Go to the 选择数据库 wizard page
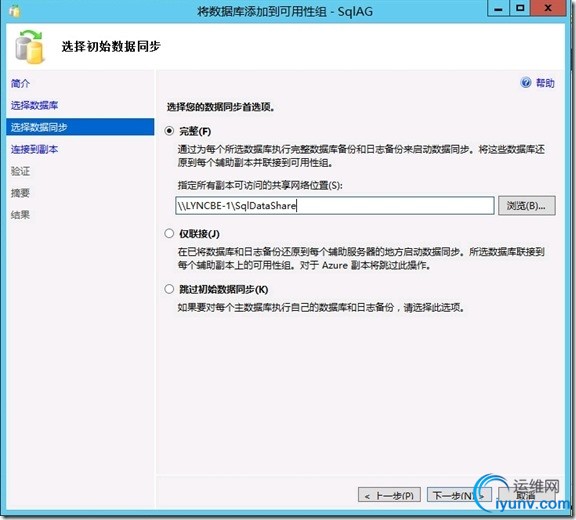This screenshot has height=520, width=576. 34,105
